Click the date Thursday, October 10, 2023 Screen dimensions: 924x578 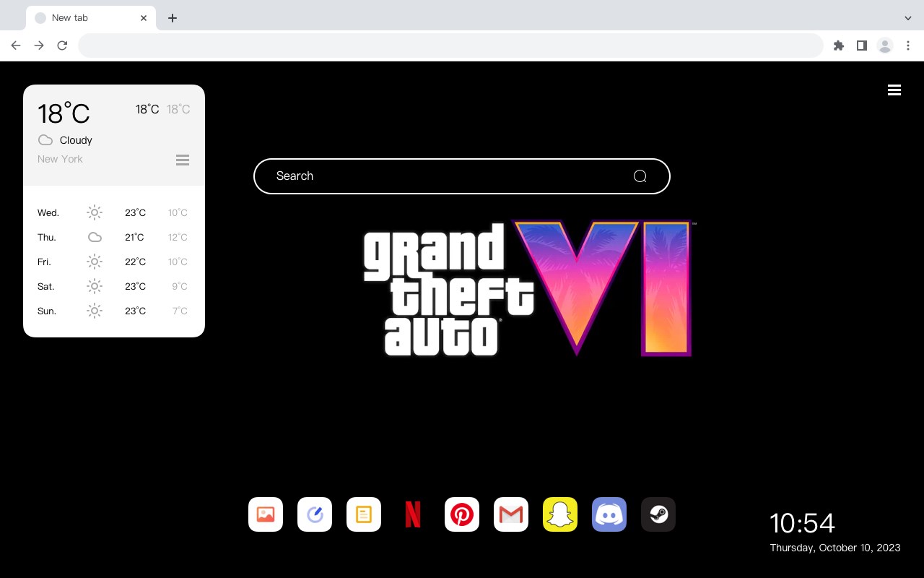835,548
